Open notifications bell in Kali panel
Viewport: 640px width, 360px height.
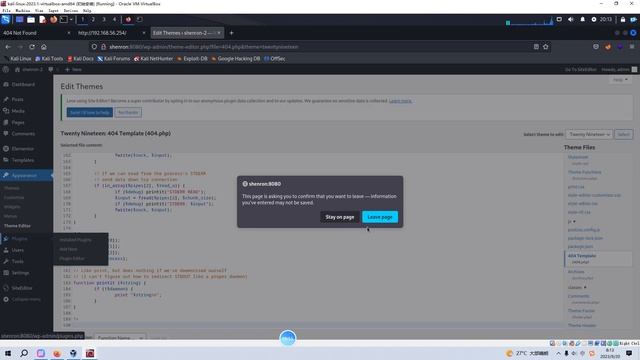(582, 19)
